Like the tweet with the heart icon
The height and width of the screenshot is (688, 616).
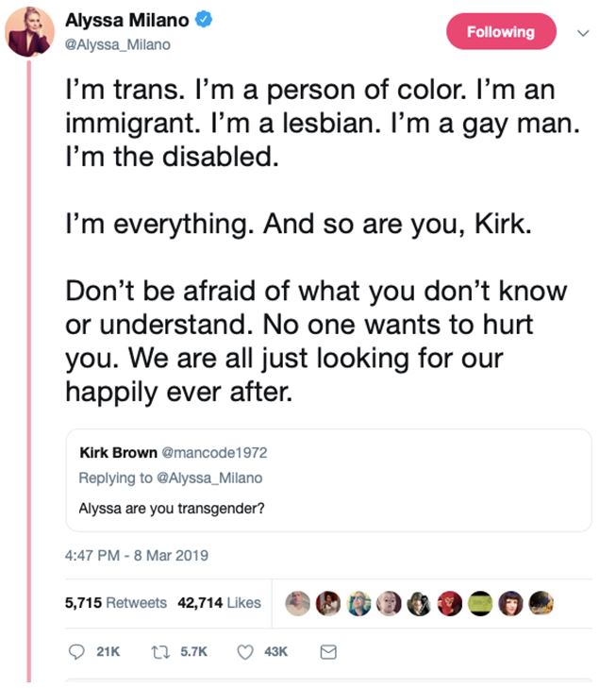click(247, 652)
